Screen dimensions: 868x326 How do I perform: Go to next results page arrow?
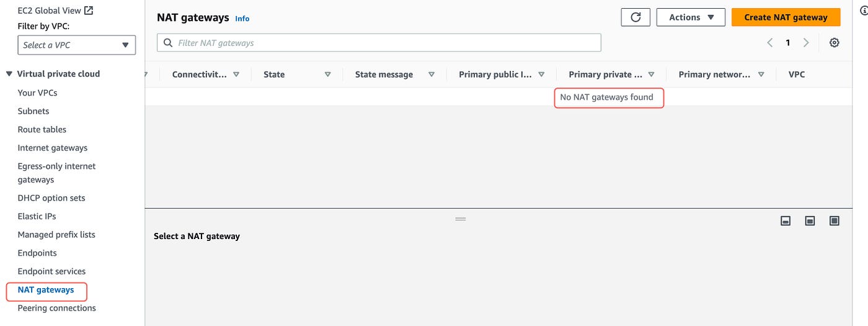point(806,43)
